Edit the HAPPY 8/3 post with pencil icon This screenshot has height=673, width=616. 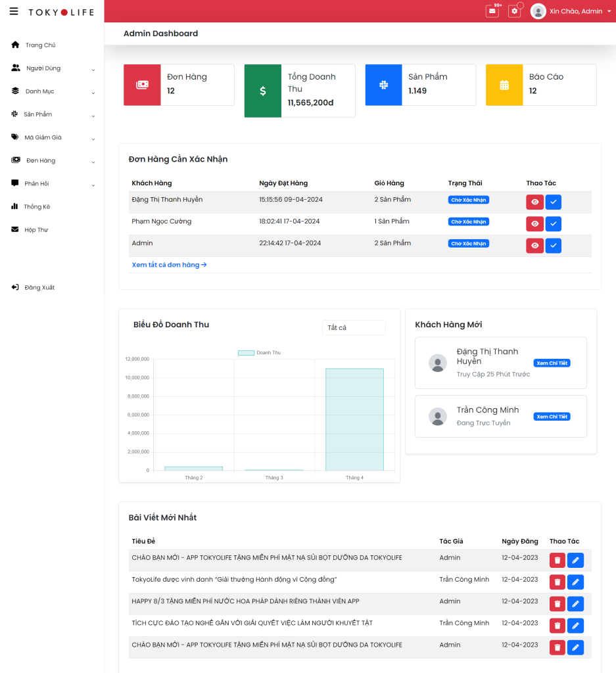pyautogui.click(x=575, y=604)
